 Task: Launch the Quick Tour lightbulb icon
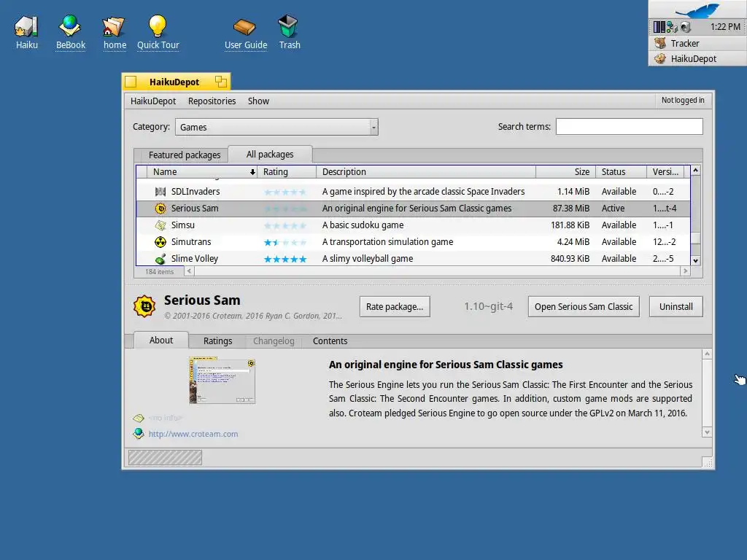click(158, 26)
